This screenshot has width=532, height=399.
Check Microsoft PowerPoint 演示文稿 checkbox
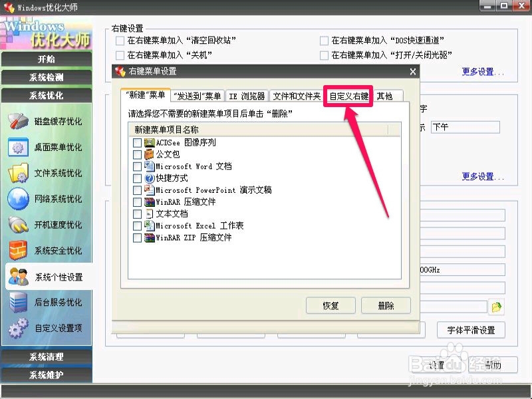(x=137, y=190)
